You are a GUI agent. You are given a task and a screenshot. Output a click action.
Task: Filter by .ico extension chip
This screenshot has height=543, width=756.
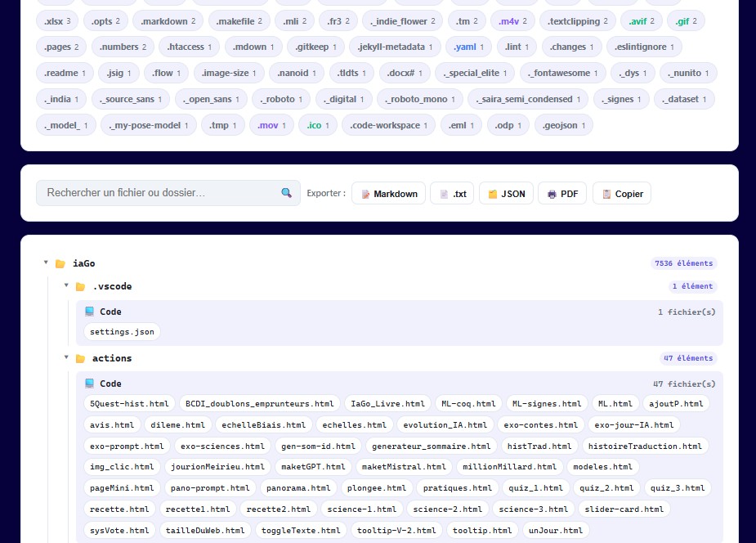(318, 125)
